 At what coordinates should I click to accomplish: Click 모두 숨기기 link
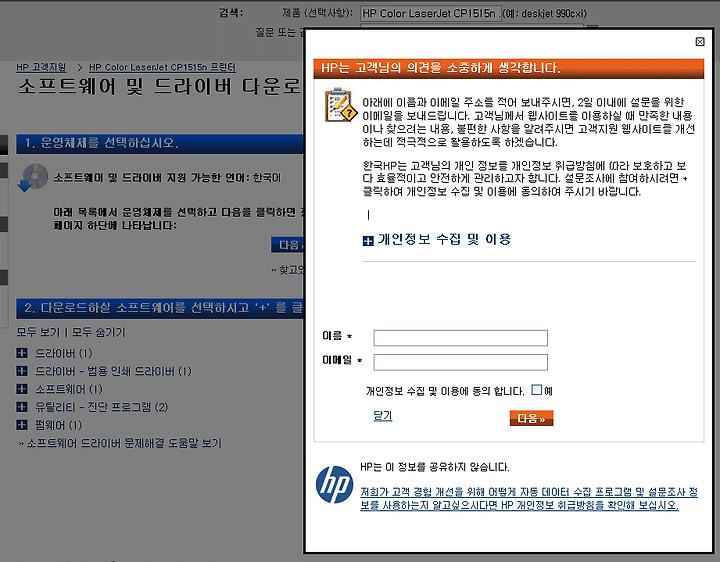click(98, 332)
